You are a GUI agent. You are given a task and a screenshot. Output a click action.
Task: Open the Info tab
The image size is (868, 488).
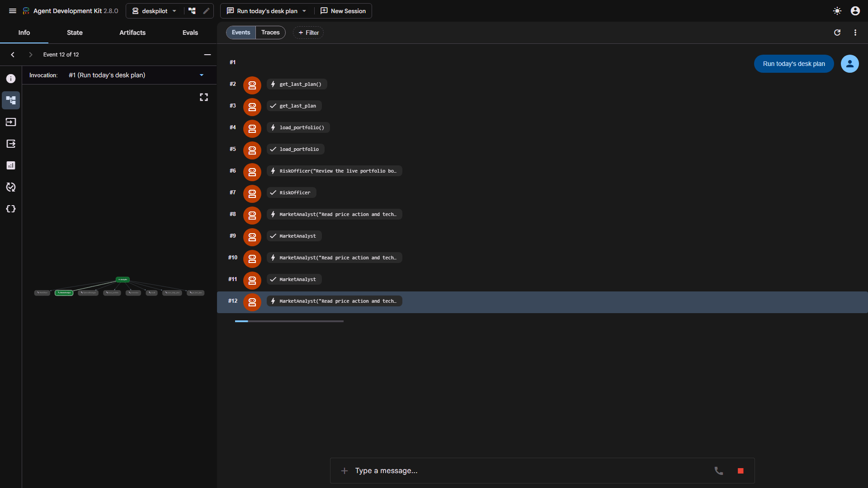click(24, 33)
